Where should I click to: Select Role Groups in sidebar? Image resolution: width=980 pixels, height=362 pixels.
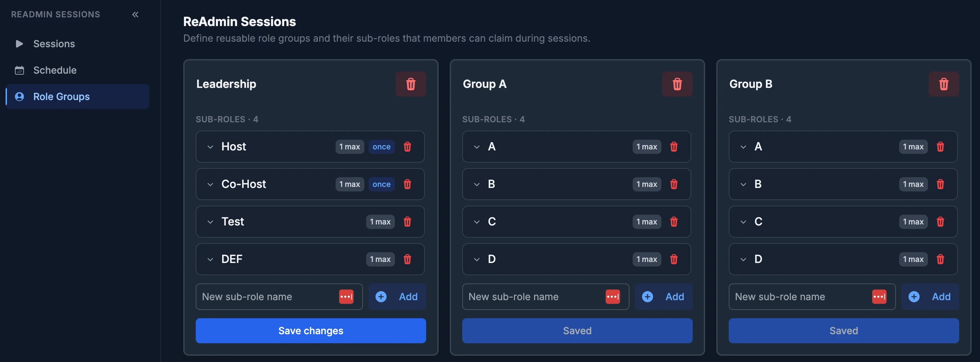77,97
